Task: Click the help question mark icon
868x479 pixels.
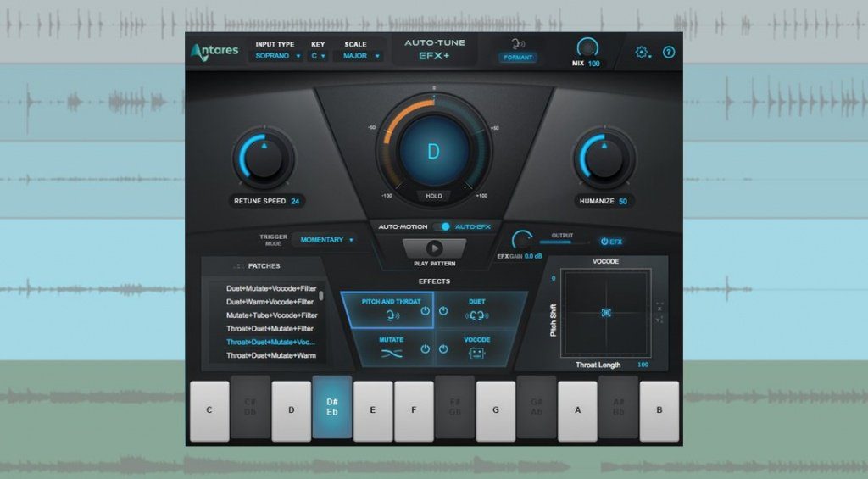Action: 669,53
